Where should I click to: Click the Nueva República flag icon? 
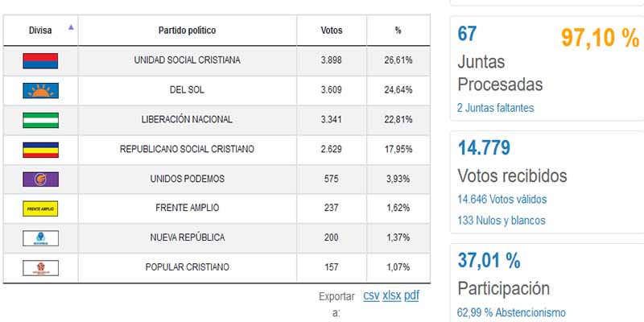pyautogui.click(x=40, y=238)
